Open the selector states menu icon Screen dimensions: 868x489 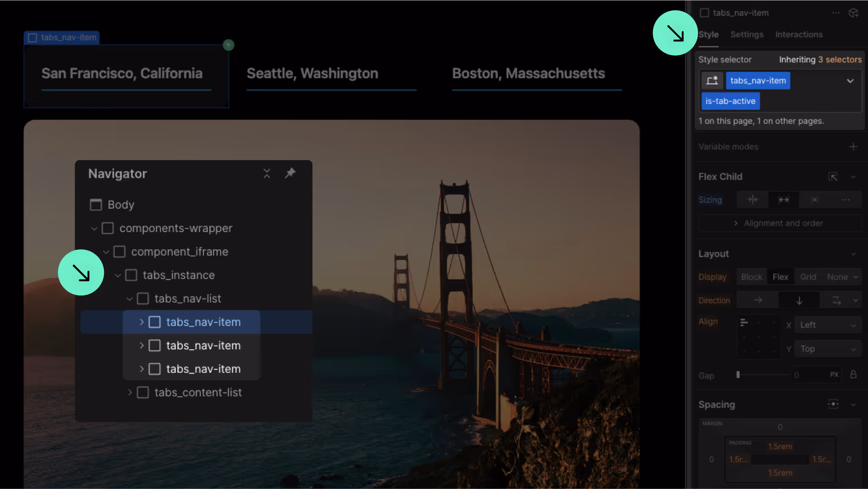pos(712,81)
